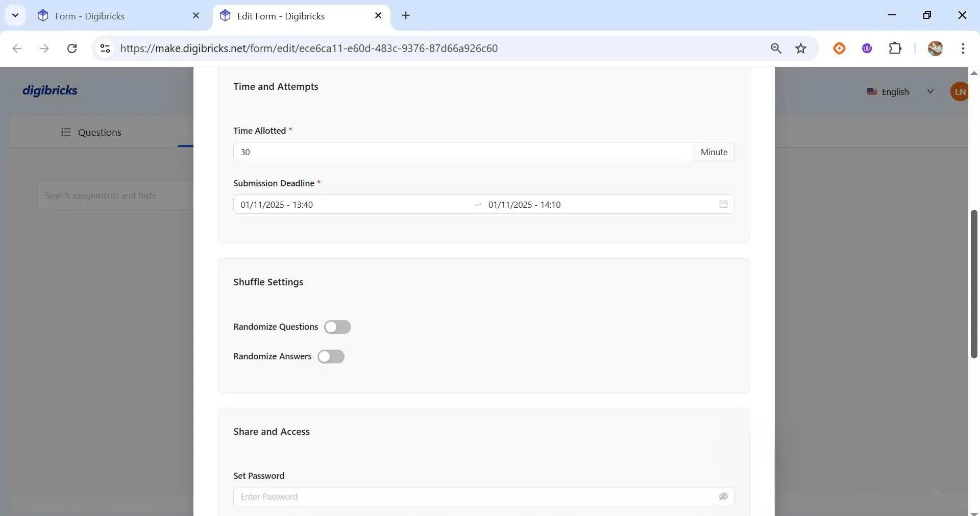Click the deadline start date field
This screenshot has width=980, height=516.
(x=352, y=205)
